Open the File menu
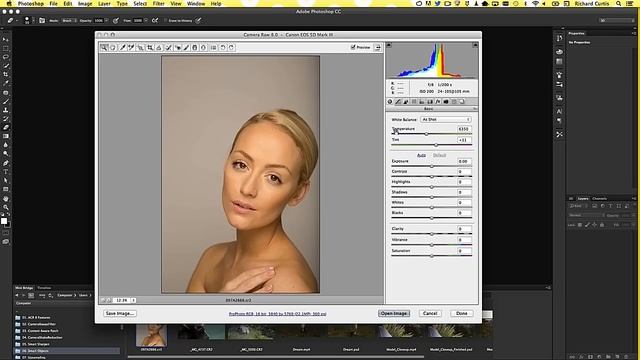The height and width of the screenshot is (360, 640). pyautogui.click(x=53, y=4)
